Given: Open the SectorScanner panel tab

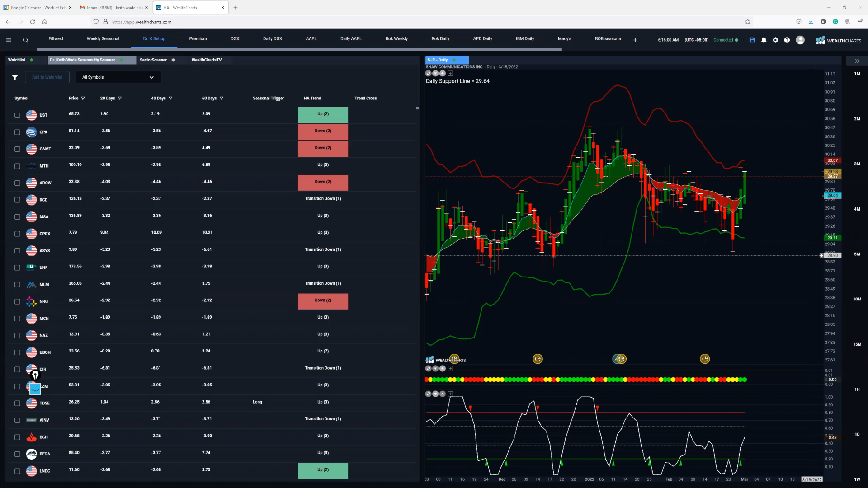Looking at the screenshot, I should point(153,60).
